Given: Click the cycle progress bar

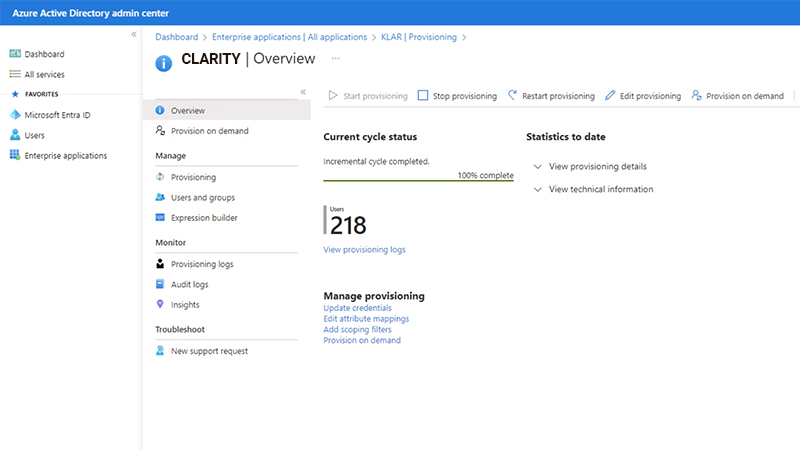Looking at the screenshot, I should 418,180.
